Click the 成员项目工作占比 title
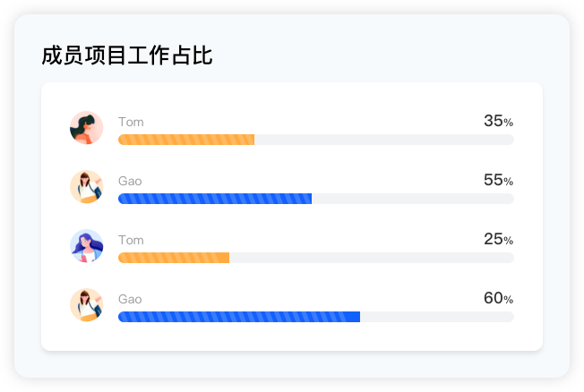Viewport: 584px width, 392px height. click(127, 56)
